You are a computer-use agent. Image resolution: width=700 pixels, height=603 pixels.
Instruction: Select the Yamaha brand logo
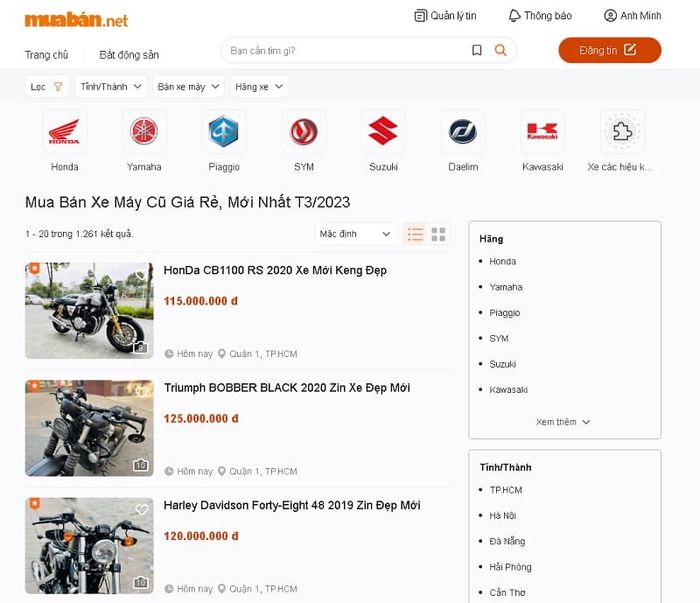(x=144, y=132)
